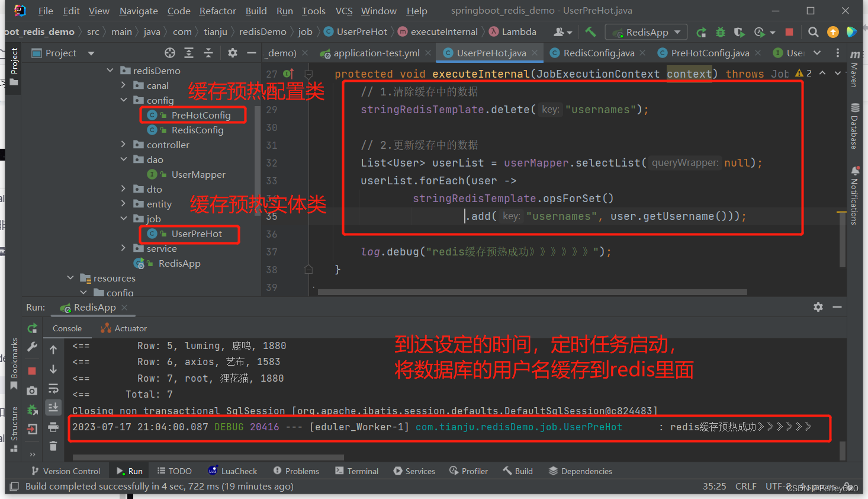The image size is (868, 499).
Task: Toggle the Maven tool window
Action: 854,69
